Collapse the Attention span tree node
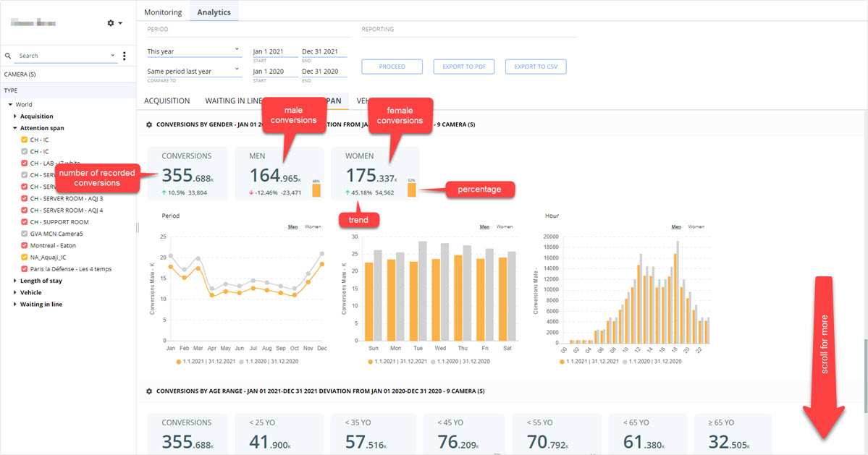Viewport: 868px width, 455px height. click(15, 128)
